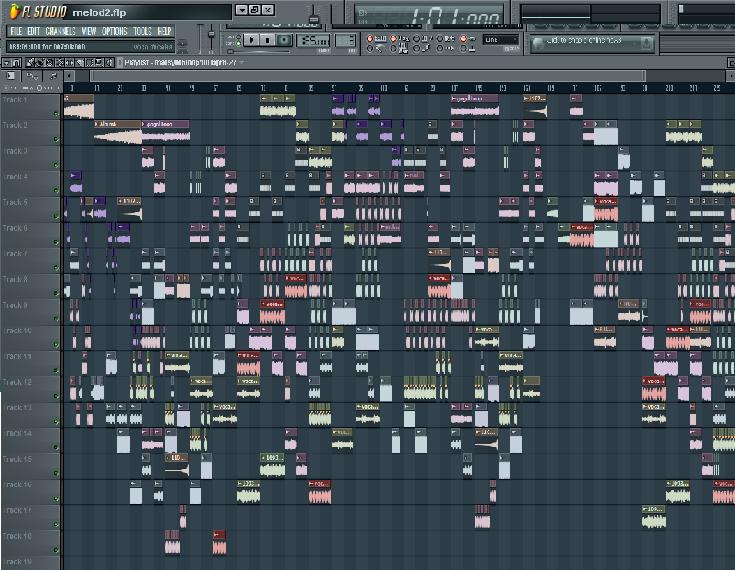Open the title bar dropdown arrow button
The image size is (735, 570).
pos(242,10)
